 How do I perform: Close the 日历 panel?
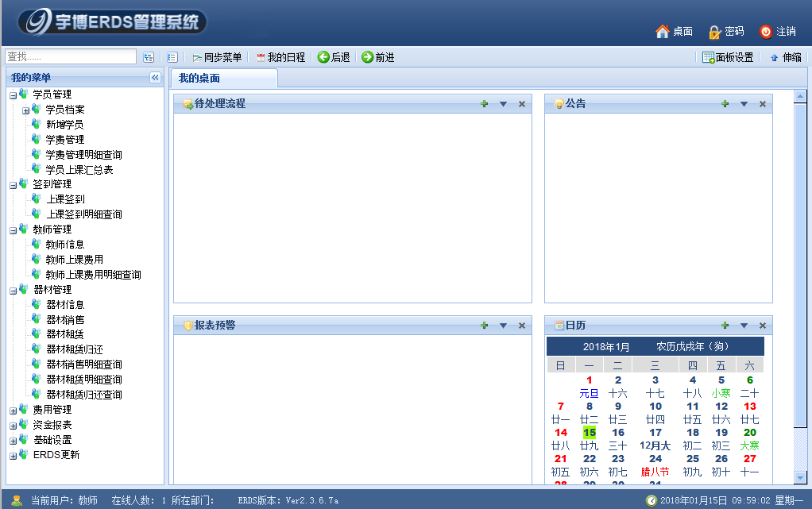click(763, 326)
